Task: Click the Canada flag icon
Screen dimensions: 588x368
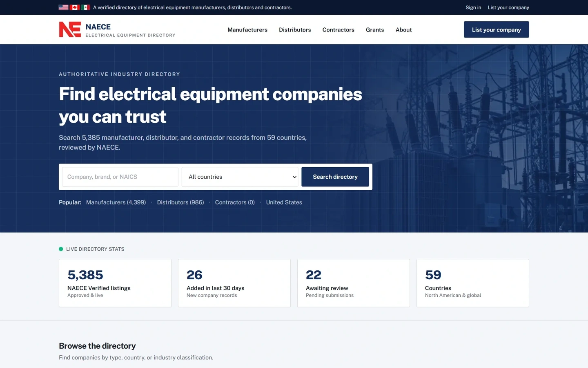Action: tap(74, 7)
